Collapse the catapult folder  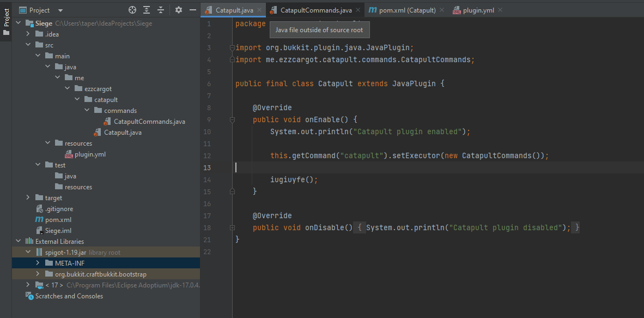coord(77,100)
